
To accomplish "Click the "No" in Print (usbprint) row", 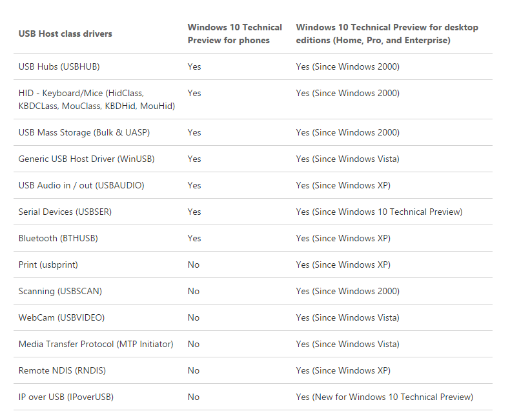I will pyautogui.click(x=194, y=265).
